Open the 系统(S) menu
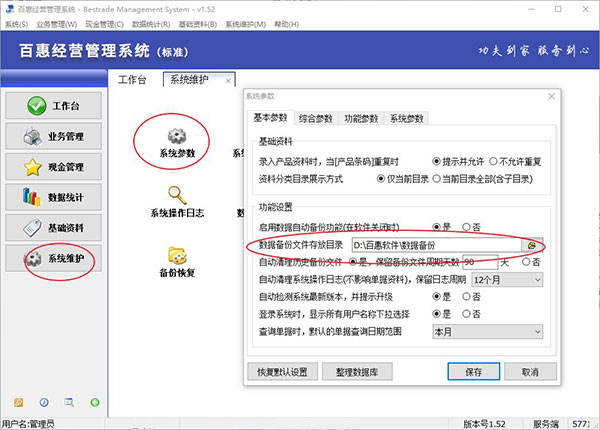Viewport: 600px width, 430px height. [16, 24]
